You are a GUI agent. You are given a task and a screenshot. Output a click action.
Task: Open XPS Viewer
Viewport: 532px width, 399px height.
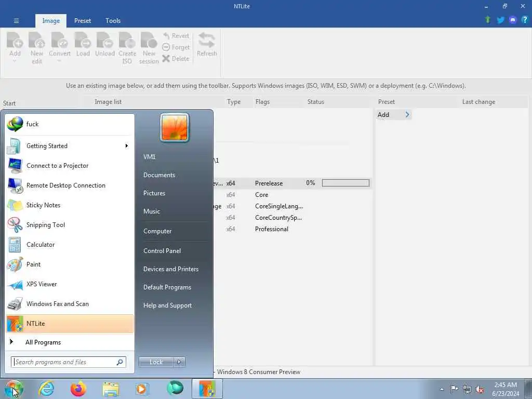pyautogui.click(x=70, y=284)
